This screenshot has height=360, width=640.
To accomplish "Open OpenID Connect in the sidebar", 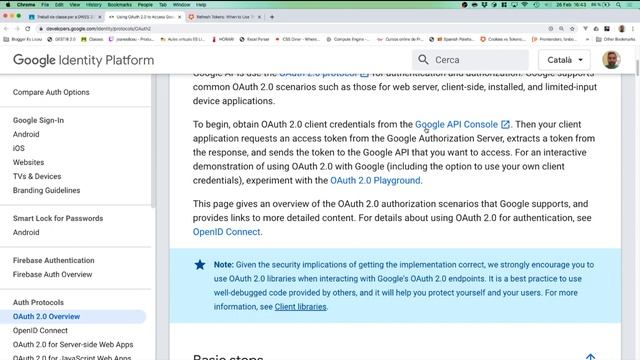I will (x=40, y=331).
